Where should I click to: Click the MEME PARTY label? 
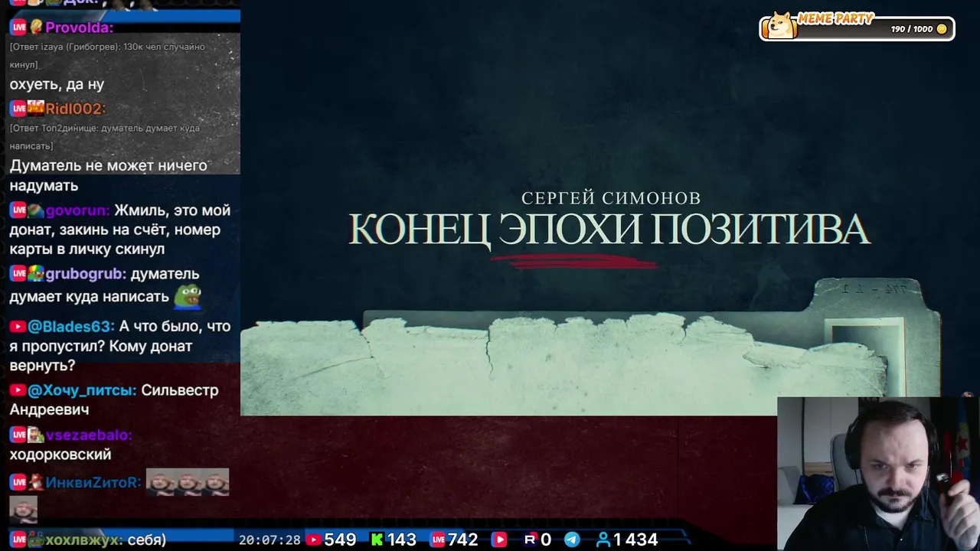(835, 18)
